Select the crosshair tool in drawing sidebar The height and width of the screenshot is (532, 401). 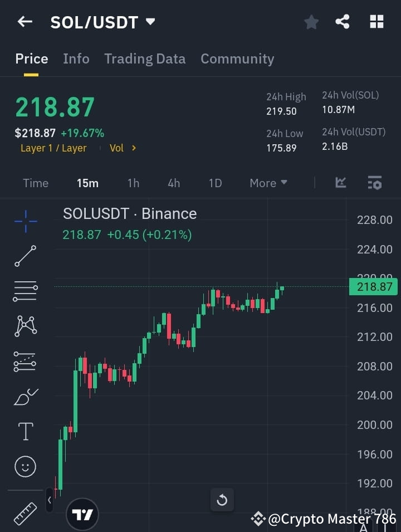click(x=25, y=221)
